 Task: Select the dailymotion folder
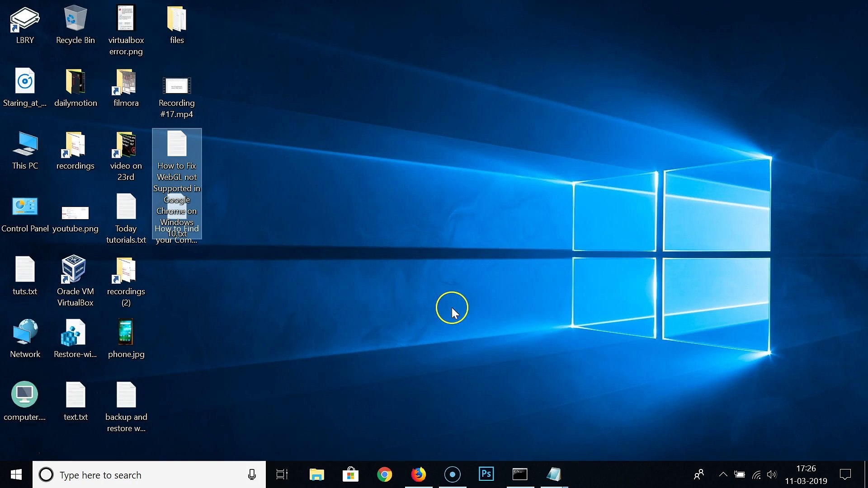(75, 88)
